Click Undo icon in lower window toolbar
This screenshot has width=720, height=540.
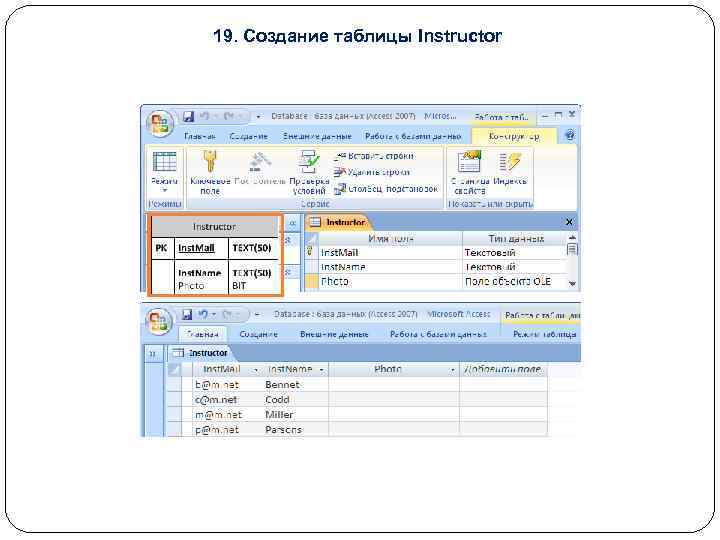[x=203, y=315]
